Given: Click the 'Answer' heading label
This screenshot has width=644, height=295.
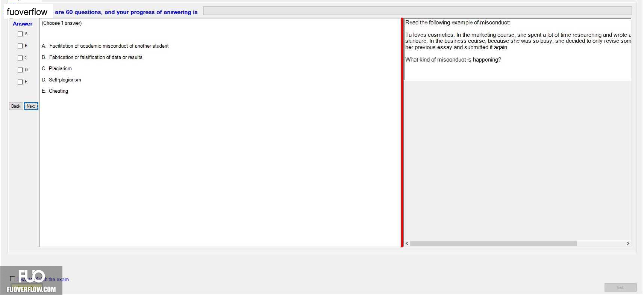Looking at the screenshot, I should coord(23,24).
